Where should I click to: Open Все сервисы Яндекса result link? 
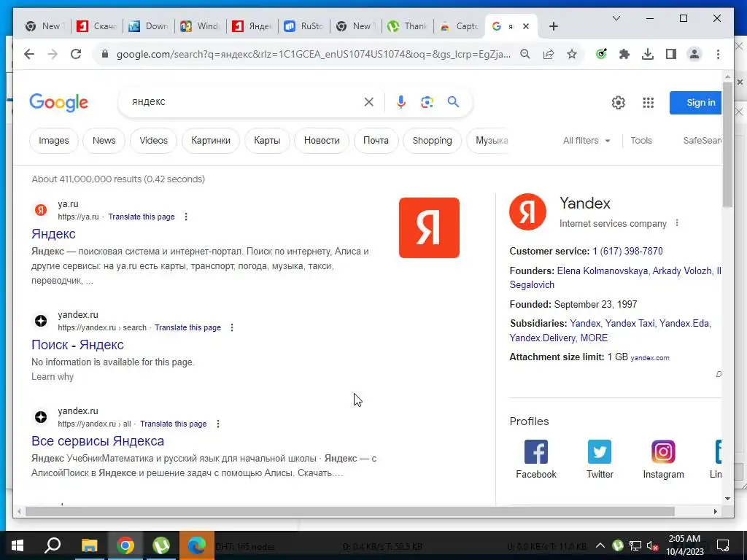click(x=98, y=441)
